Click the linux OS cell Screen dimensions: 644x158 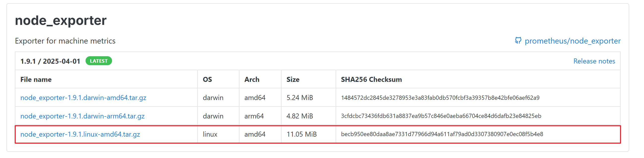pos(210,134)
